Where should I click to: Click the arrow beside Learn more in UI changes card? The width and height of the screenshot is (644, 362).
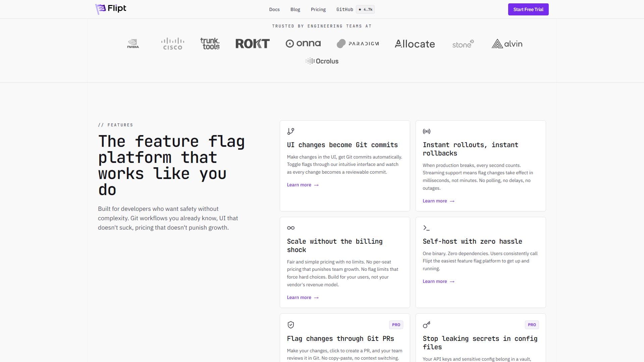click(x=316, y=185)
